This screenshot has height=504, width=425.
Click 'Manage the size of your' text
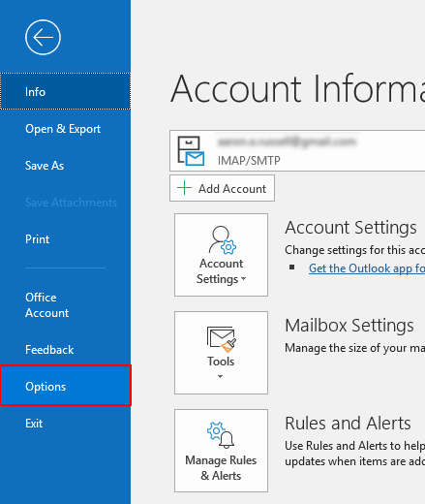pyautogui.click(x=354, y=348)
